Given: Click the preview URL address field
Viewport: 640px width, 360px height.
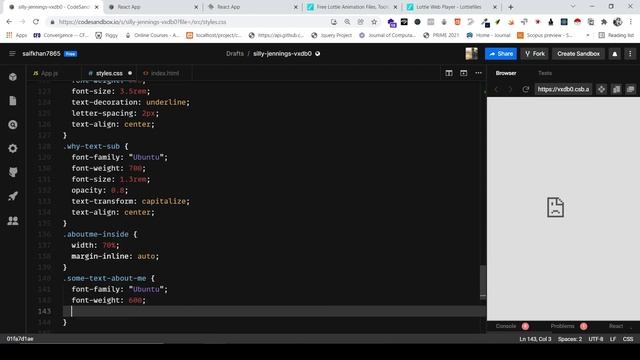Looking at the screenshot, I should [563, 89].
